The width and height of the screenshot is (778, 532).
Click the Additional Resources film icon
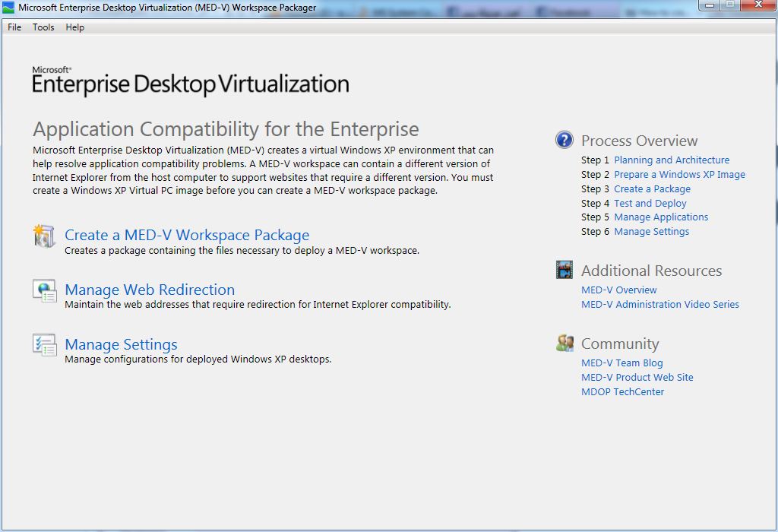coord(565,271)
